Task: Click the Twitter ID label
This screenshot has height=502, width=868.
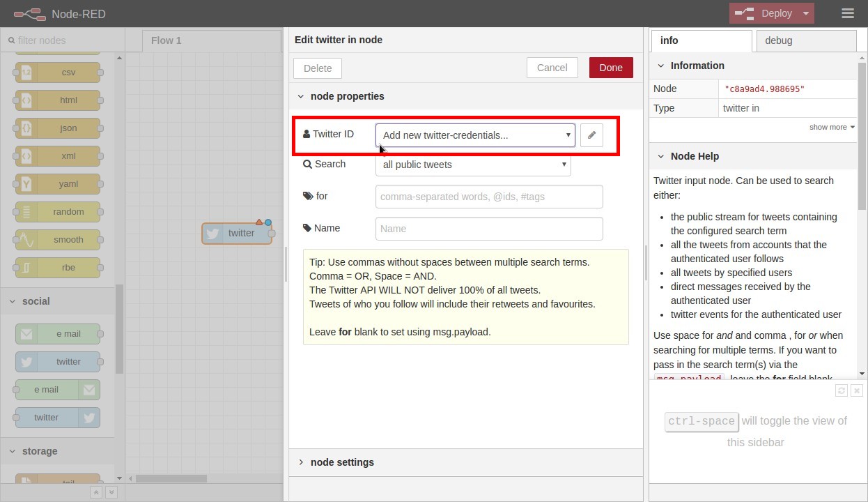Action: click(x=328, y=134)
